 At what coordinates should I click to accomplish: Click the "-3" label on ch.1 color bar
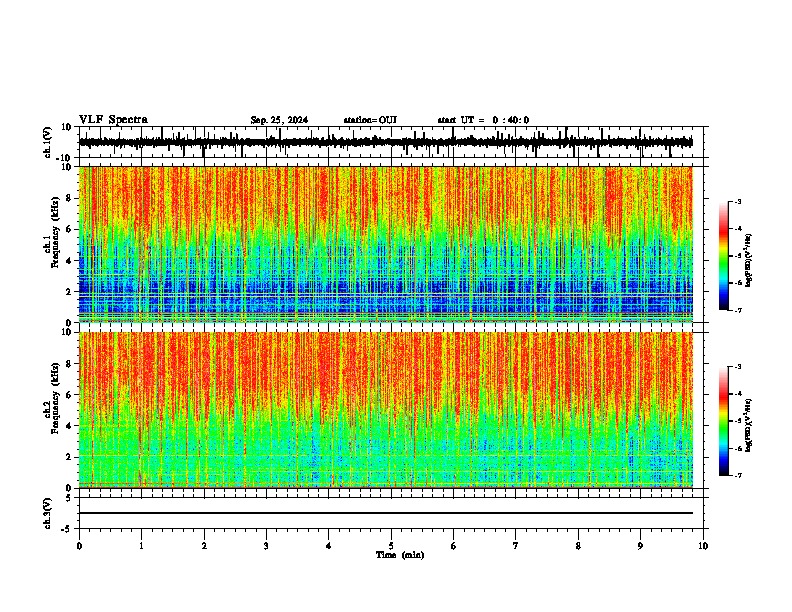coord(737,201)
